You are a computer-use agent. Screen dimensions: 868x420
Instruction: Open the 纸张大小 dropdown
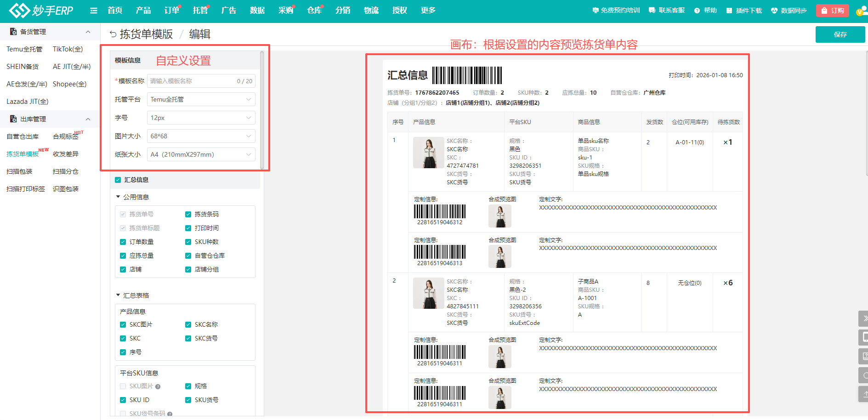[x=201, y=154]
